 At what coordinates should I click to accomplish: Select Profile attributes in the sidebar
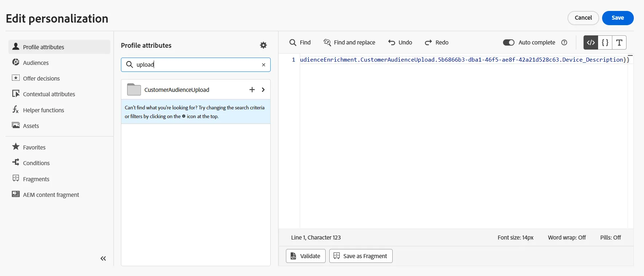(59, 47)
